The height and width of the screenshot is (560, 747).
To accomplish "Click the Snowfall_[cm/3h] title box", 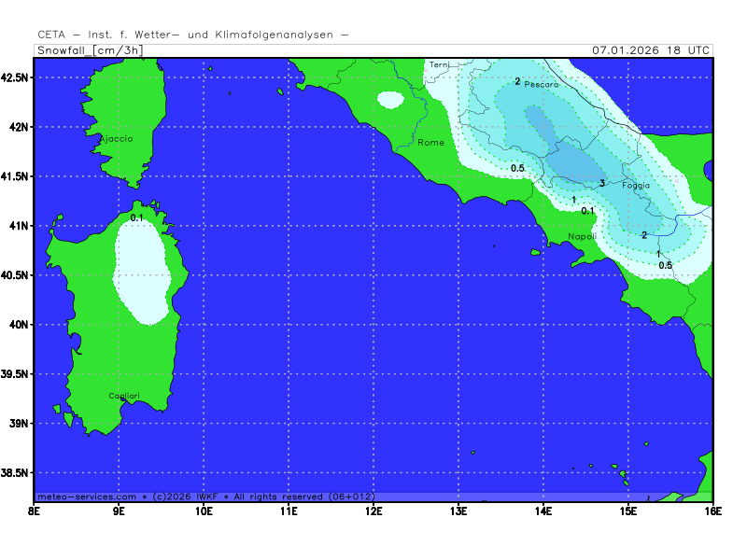I will [90, 50].
